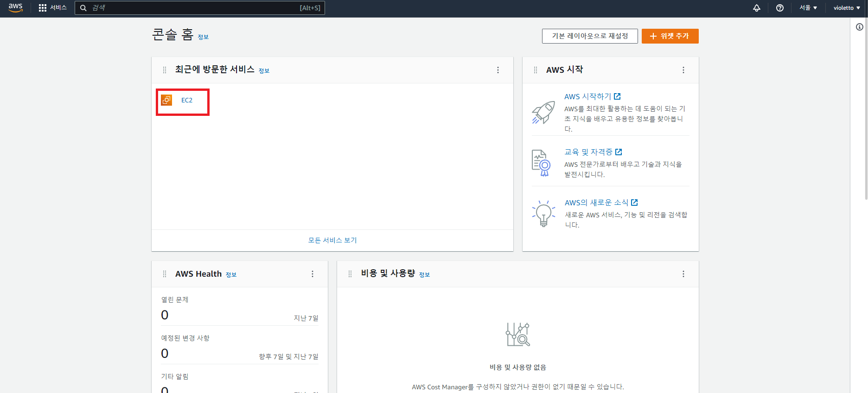Click the EC2 service icon

166,100
